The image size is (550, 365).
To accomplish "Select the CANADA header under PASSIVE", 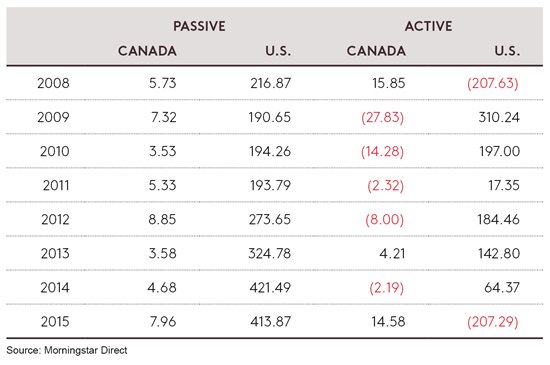I will (x=147, y=51).
